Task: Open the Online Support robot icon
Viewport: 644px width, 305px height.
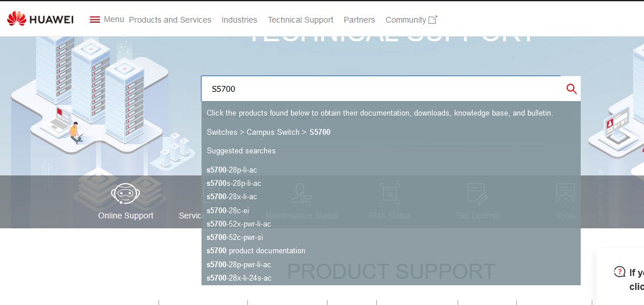Action: coord(125,193)
